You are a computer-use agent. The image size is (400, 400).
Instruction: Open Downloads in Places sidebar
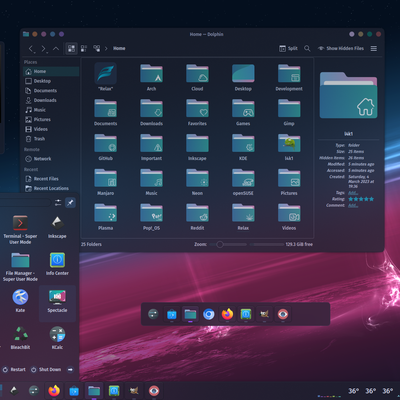(x=51, y=100)
